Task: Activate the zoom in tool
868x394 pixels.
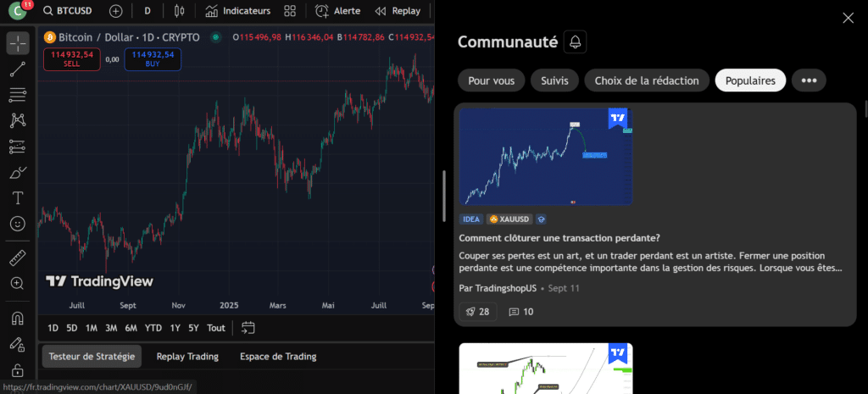Action: coord(18,283)
